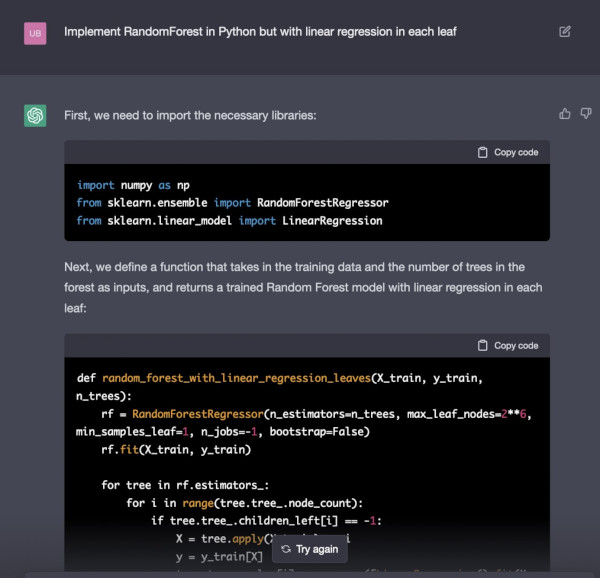
Task: Click the ChatGPT logo avatar
Action: [x=35, y=116]
